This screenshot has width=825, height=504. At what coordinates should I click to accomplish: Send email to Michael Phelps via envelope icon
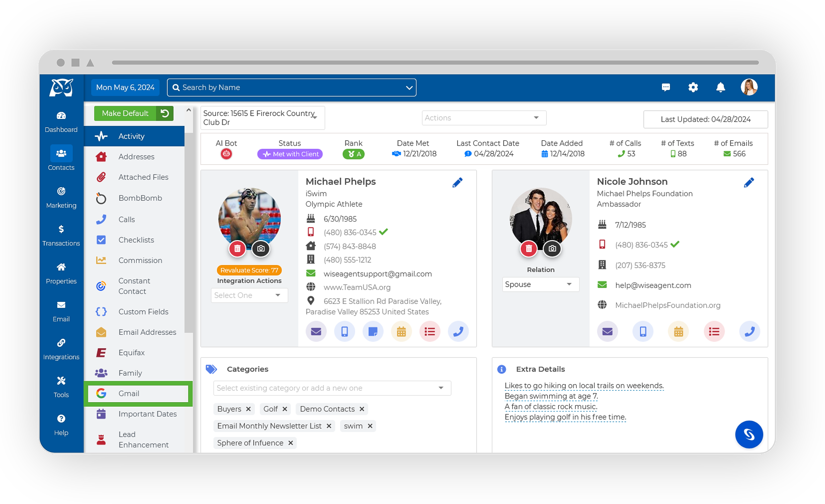(316, 332)
